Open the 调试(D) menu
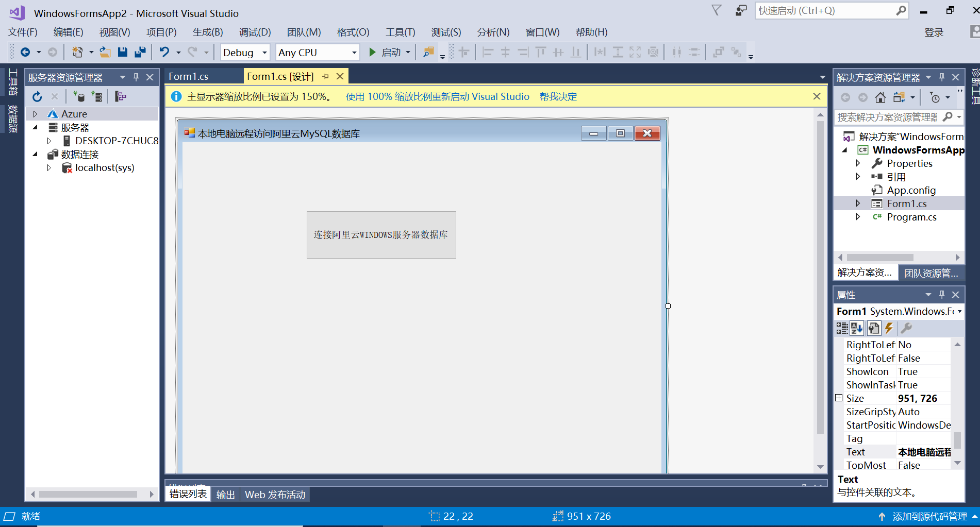 click(x=255, y=32)
